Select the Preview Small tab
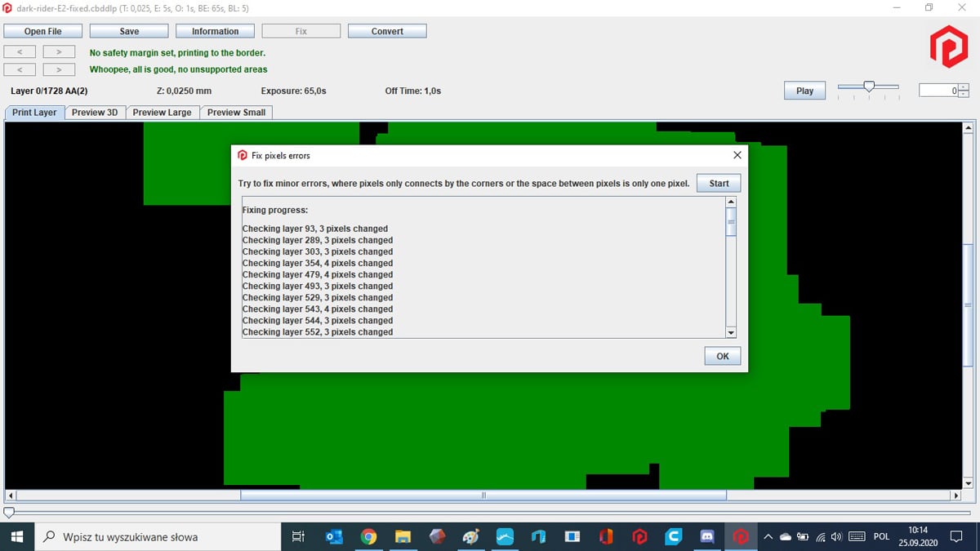The height and width of the screenshot is (551, 980). coord(236,113)
